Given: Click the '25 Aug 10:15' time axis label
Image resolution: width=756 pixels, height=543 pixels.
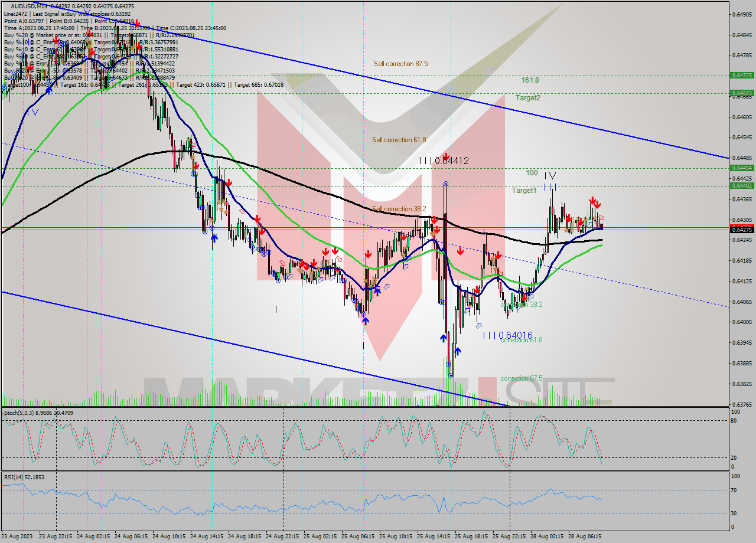Looking at the screenshot, I should point(396,537).
